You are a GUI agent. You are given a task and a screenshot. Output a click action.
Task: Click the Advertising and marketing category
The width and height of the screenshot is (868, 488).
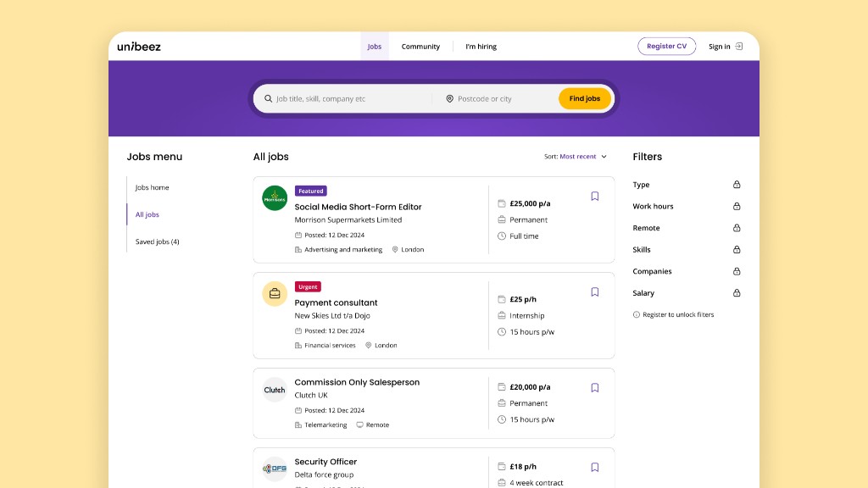point(343,250)
